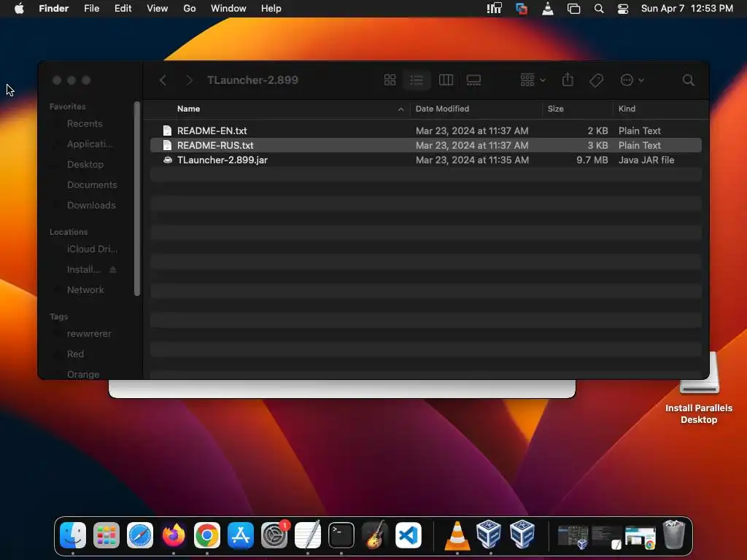The width and height of the screenshot is (747, 560).
Task: Open Terminal from the Dock
Action: (x=341, y=535)
